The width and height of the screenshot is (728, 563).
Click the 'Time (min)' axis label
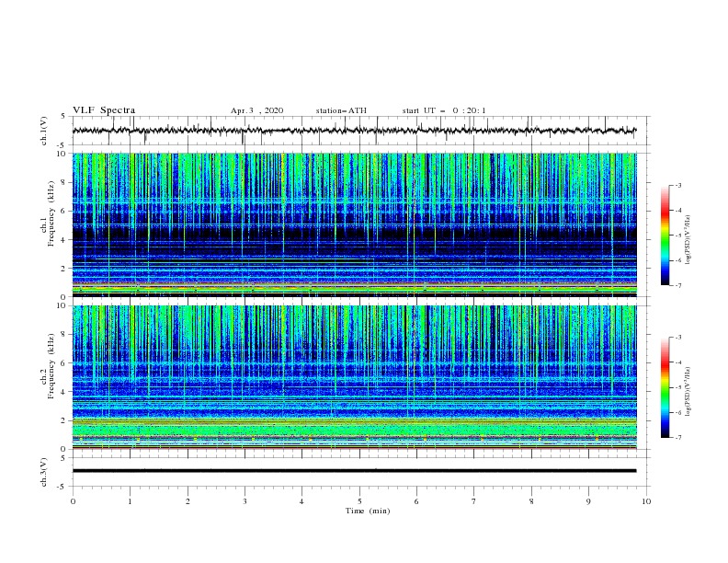pyautogui.click(x=368, y=511)
